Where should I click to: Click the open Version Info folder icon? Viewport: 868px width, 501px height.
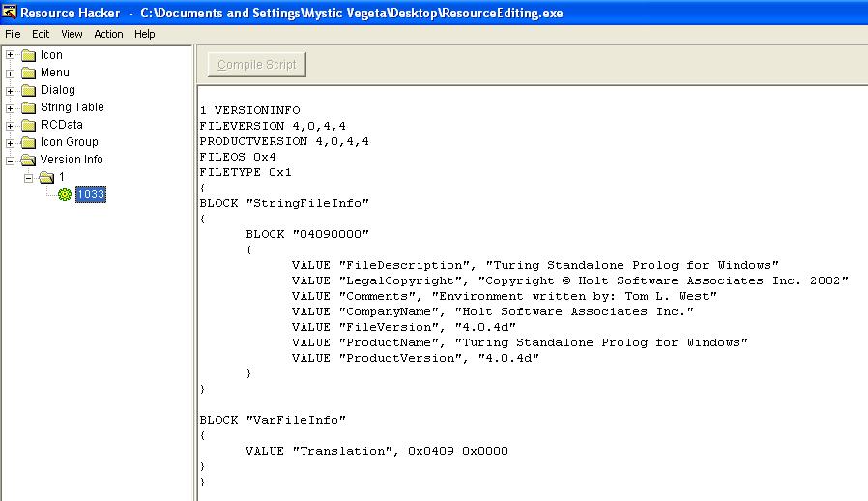click(28, 160)
